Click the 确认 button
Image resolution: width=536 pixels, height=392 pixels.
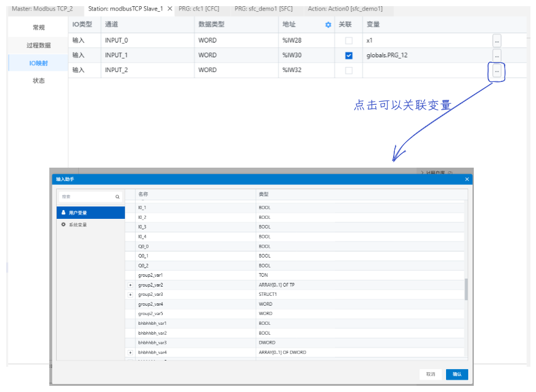pos(457,374)
